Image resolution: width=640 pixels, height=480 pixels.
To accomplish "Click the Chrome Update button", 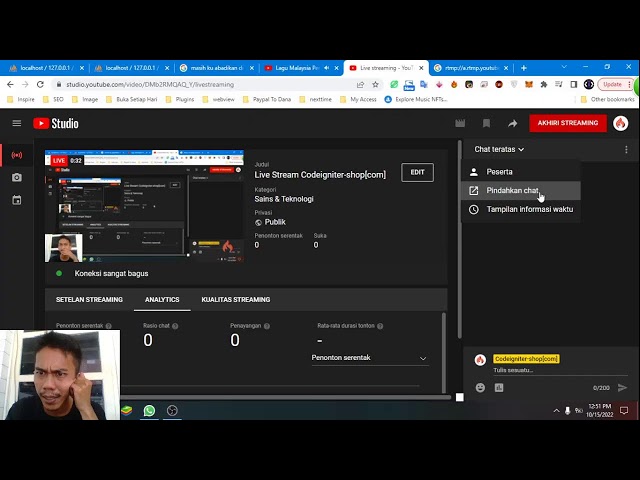I will click(612, 84).
